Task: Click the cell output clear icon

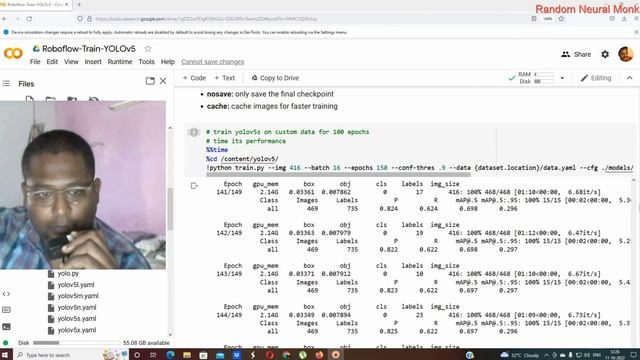Action: (x=194, y=186)
